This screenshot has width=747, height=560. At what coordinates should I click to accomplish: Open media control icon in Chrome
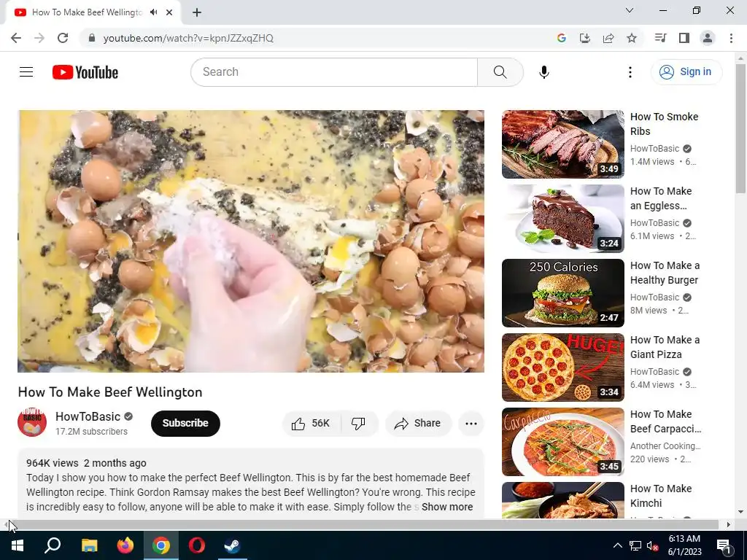click(x=660, y=38)
